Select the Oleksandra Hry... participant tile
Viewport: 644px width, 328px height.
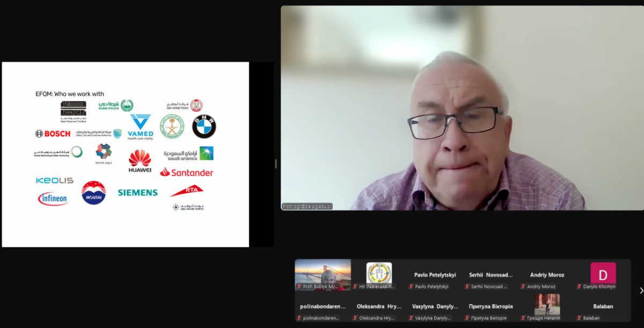[379, 307]
